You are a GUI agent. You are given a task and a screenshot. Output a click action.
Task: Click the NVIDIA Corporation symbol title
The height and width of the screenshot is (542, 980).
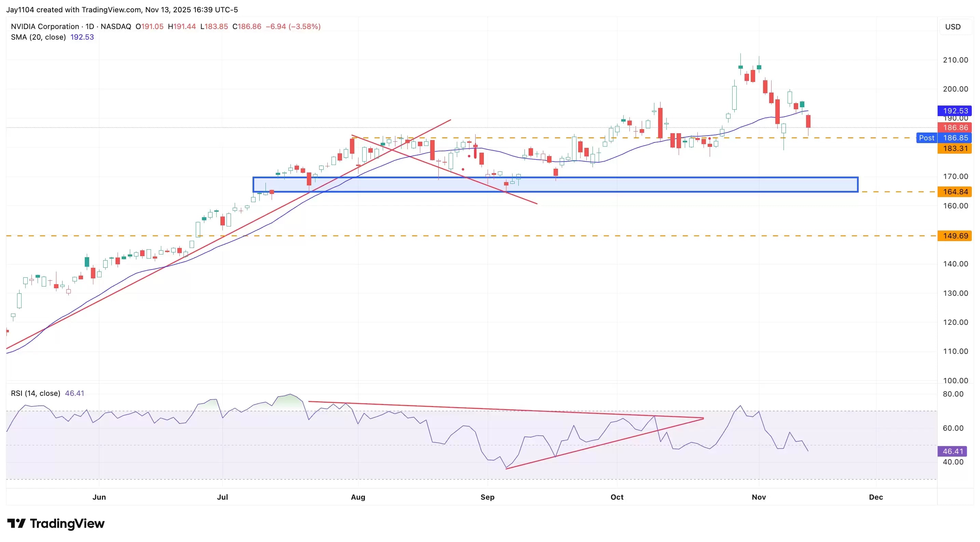[45, 26]
